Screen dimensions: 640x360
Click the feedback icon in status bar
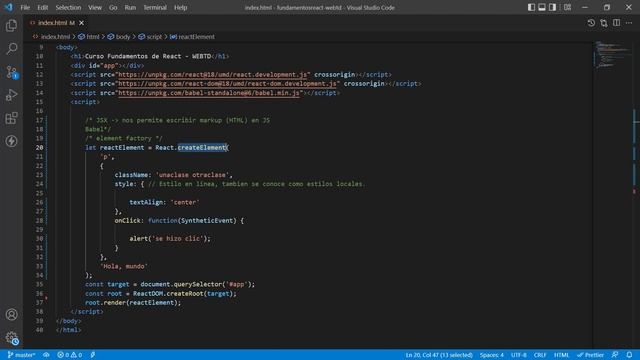(x=615, y=355)
